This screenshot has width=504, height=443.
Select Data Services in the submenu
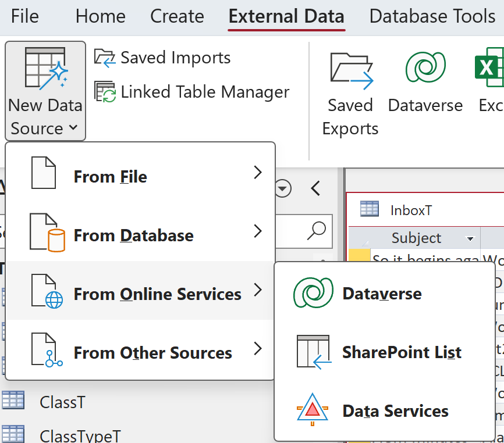coord(395,411)
